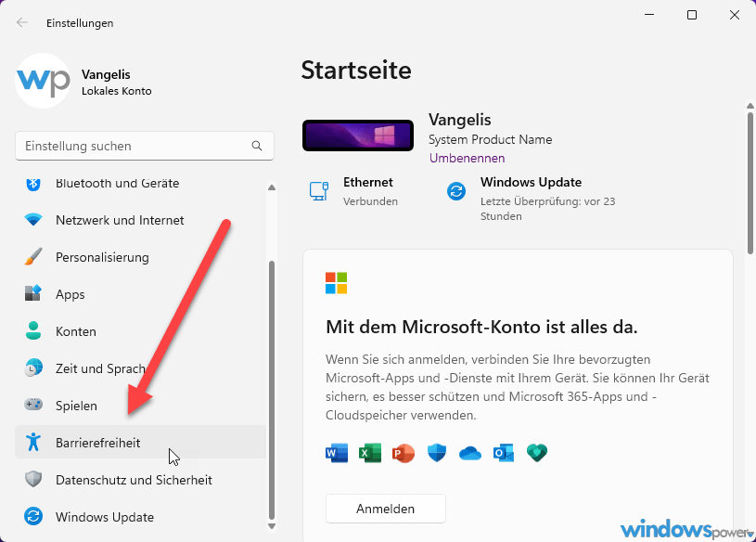Click the paintbrush icon for Personalisierung
The height and width of the screenshot is (542, 756).
click(33, 257)
